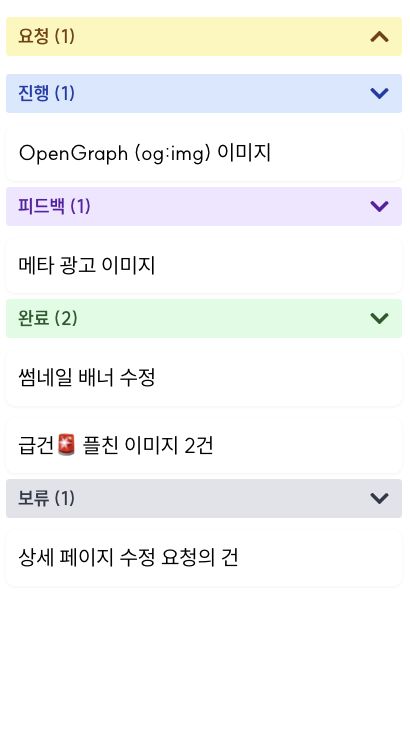Open the 상세 페이지 수정 요청의 건 card
Screen dimensions: 410x748
[204, 558]
